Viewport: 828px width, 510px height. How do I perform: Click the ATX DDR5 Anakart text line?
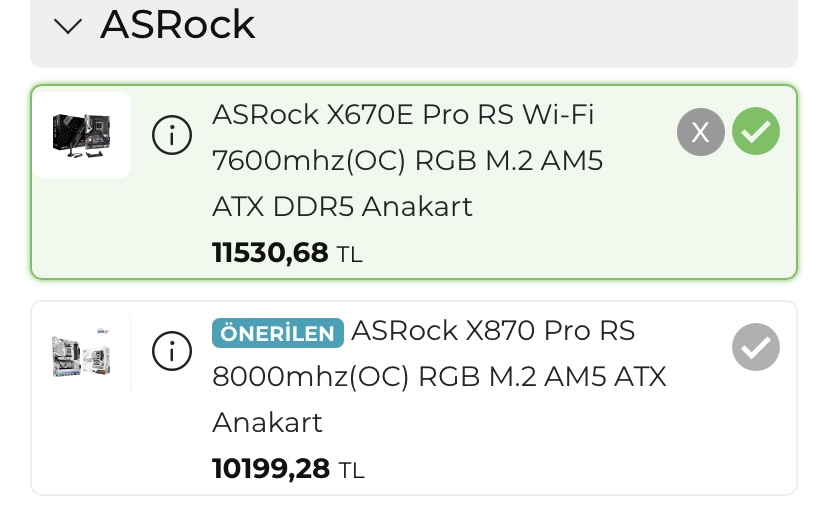point(342,207)
